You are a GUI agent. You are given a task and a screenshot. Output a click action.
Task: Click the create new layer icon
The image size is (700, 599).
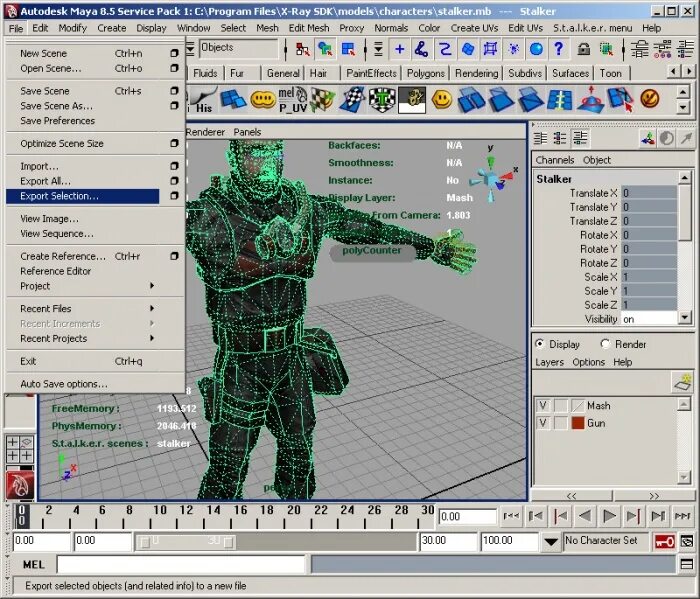click(x=683, y=382)
